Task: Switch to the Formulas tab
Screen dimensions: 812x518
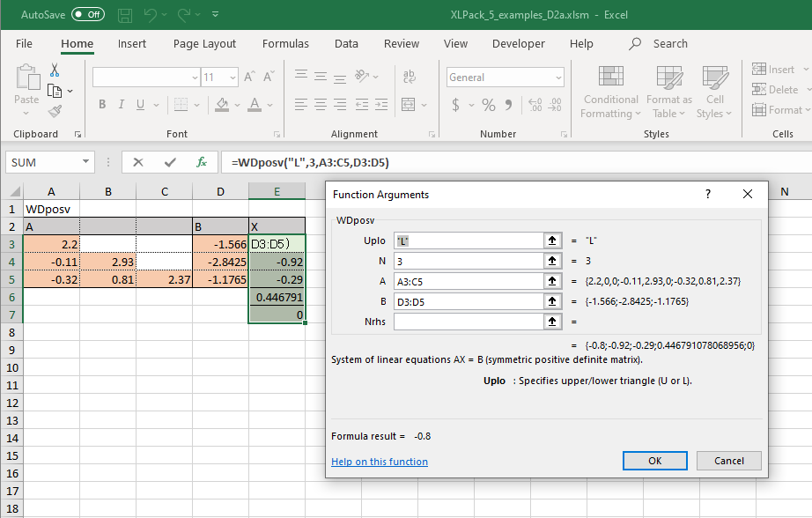Action: coord(285,43)
